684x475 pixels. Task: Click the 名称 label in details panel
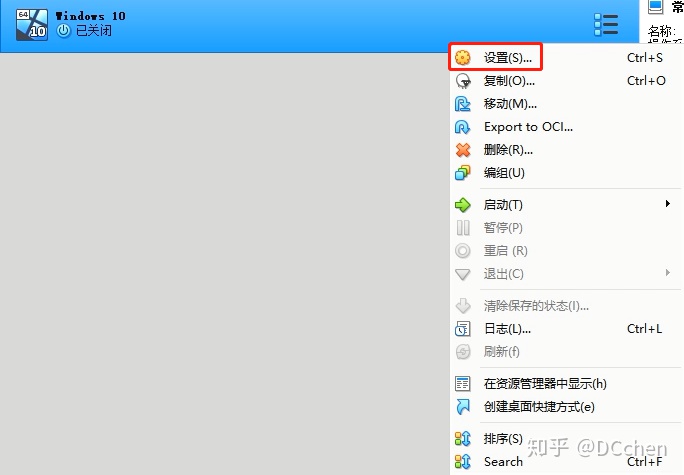pyautogui.click(x=661, y=31)
